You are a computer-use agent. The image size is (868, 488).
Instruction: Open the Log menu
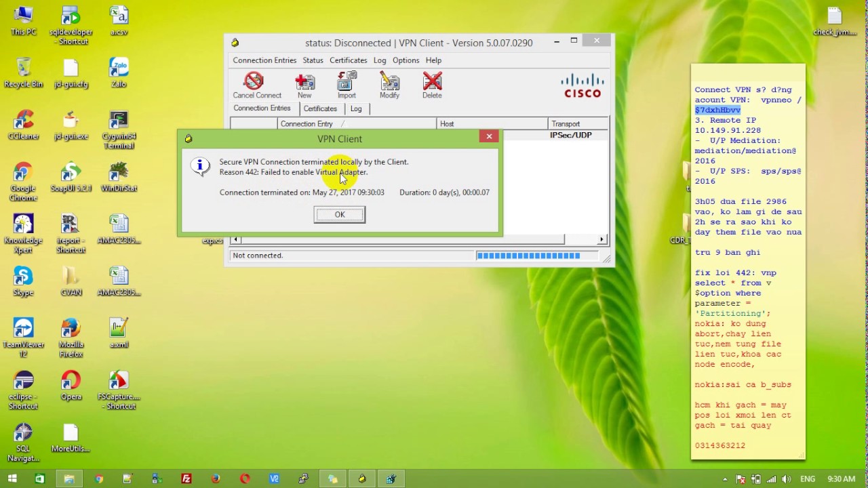380,60
